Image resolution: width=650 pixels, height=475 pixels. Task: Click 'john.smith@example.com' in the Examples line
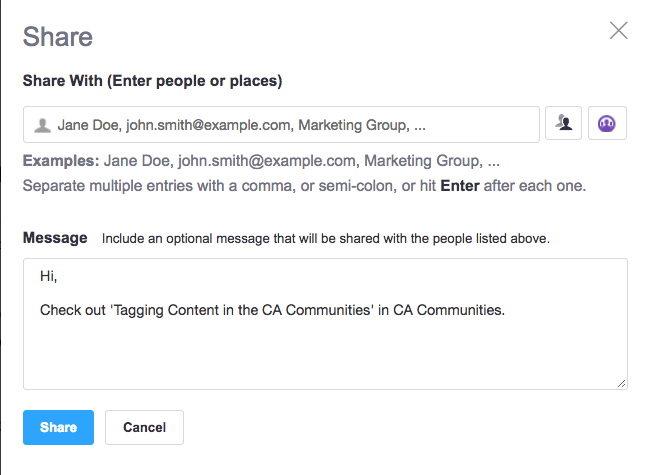coord(269,161)
